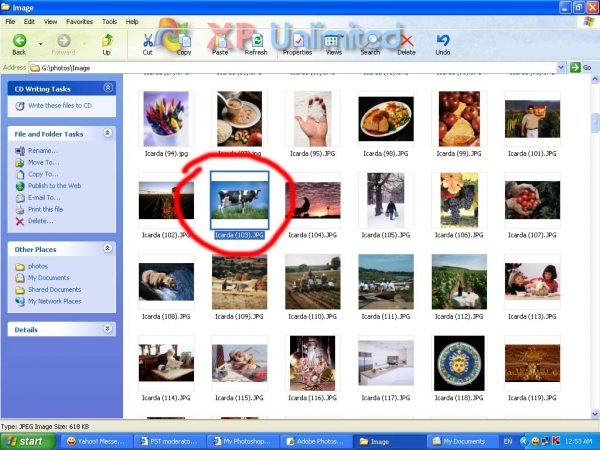The height and width of the screenshot is (450, 600).
Task: Select the Icarda (112).JPG vineyard thumbnail
Action: coord(459,282)
